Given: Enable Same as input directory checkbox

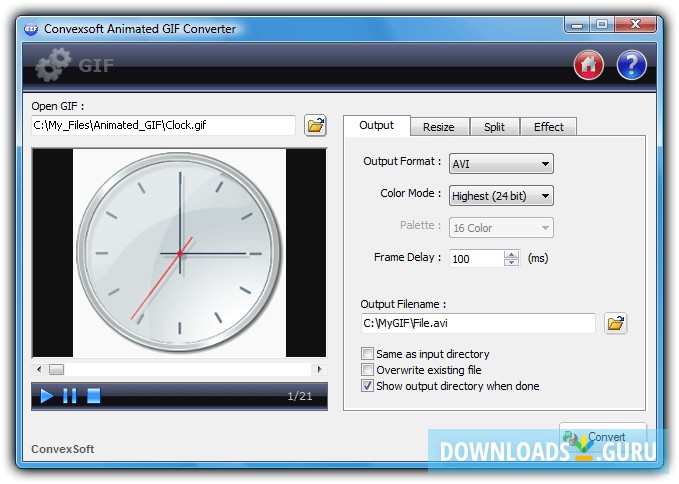Looking at the screenshot, I should 367,354.
